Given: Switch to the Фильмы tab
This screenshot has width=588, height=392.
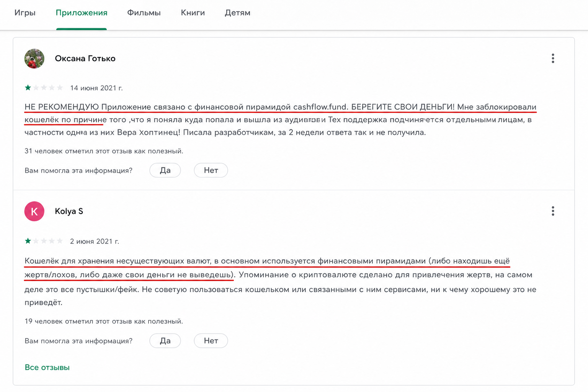Looking at the screenshot, I should [144, 13].
